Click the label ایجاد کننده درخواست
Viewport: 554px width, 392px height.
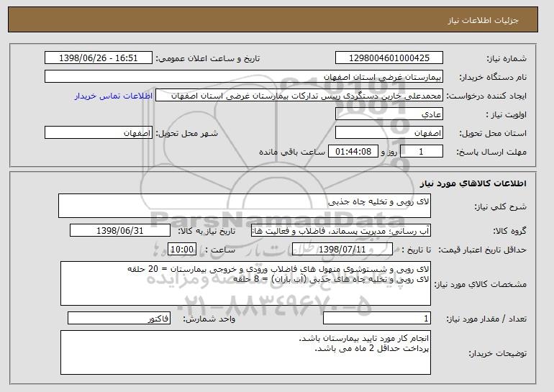coord(486,96)
